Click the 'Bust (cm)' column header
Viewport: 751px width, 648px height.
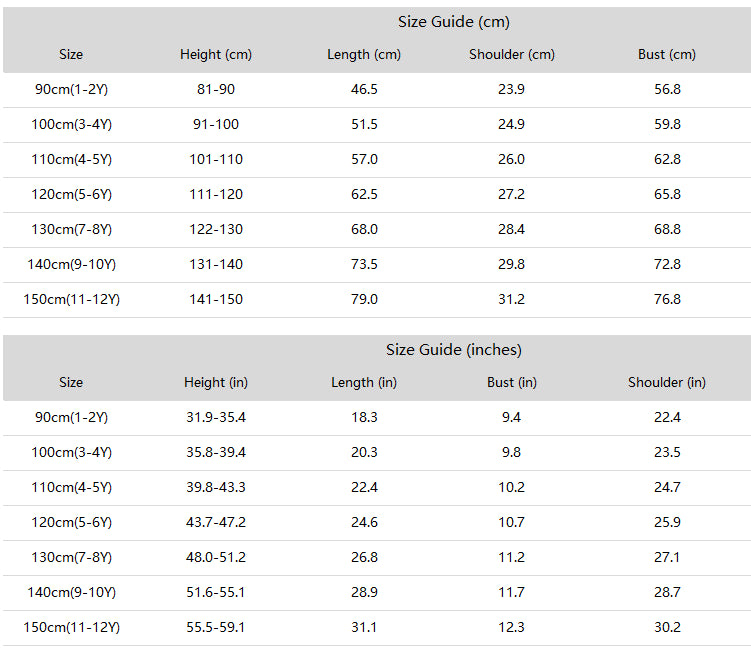click(667, 54)
